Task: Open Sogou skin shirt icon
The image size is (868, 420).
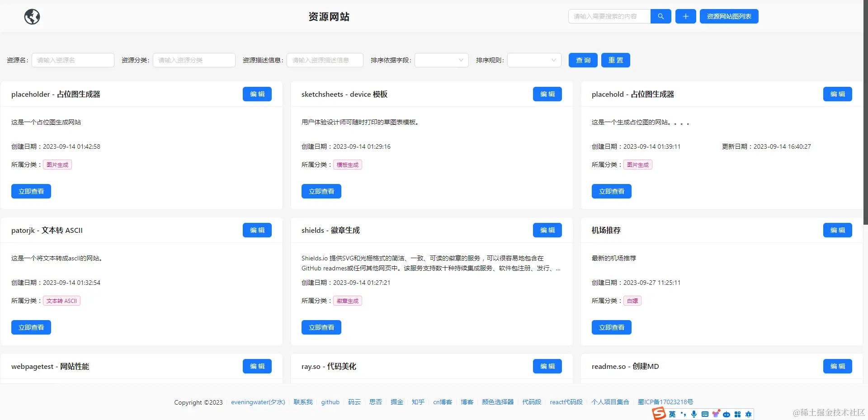Action: [716, 414]
